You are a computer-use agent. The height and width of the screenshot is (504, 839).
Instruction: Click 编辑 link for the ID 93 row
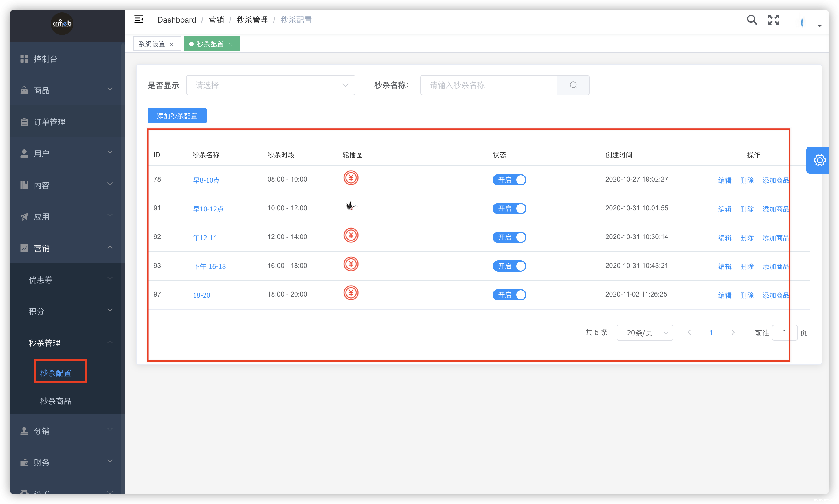[x=724, y=267]
